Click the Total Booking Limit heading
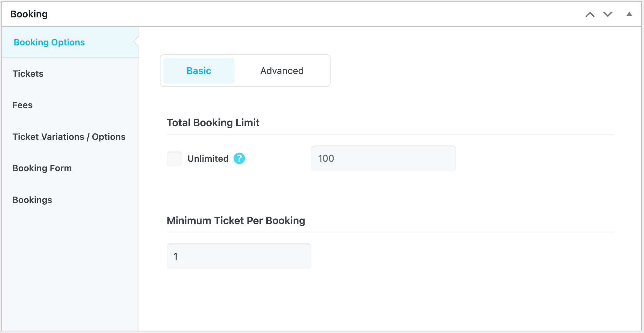The height and width of the screenshot is (333, 644). pyautogui.click(x=213, y=122)
